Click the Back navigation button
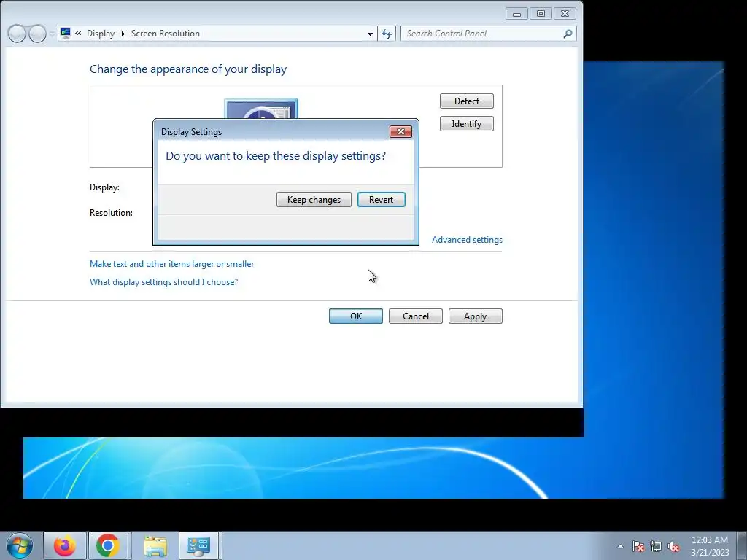 (18, 34)
